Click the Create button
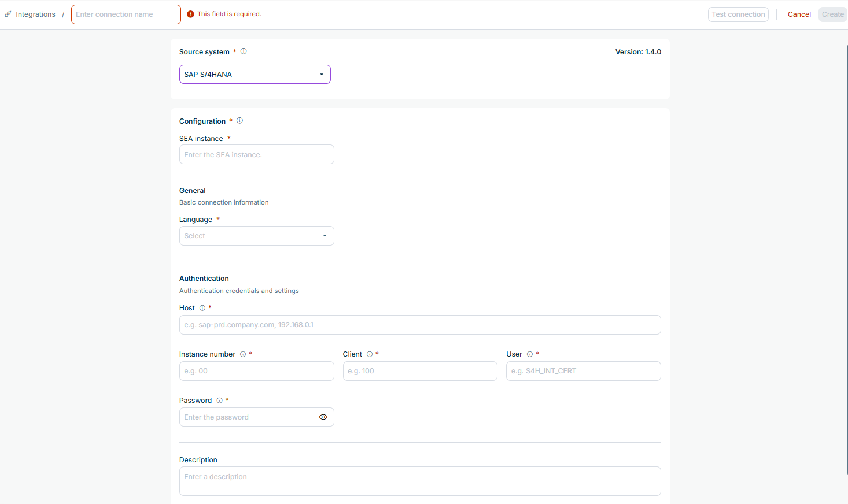 (x=833, y=14)
